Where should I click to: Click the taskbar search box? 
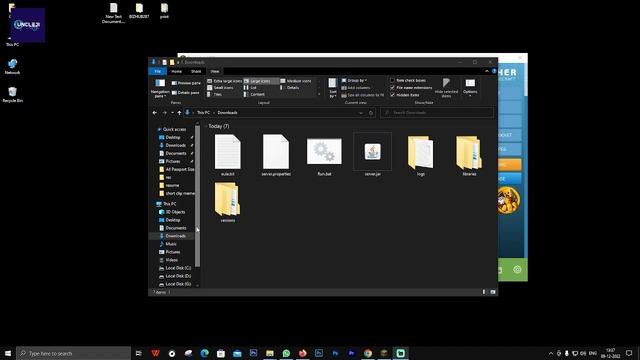[74, 353]
